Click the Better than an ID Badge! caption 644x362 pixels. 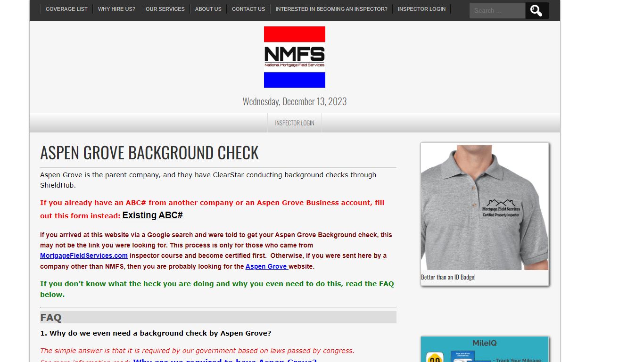click(448, 277)
